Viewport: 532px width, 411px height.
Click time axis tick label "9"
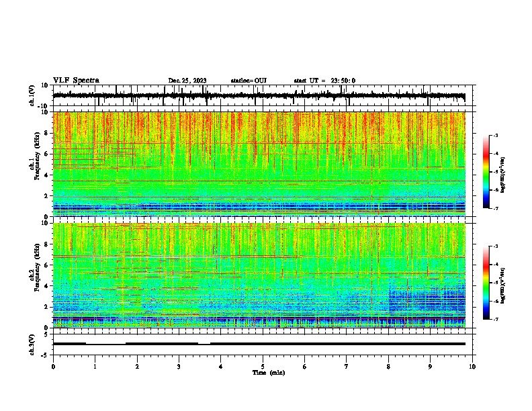pos(430,367)
